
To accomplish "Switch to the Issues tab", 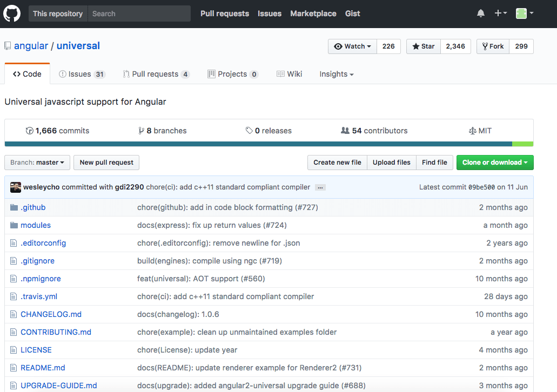I will click(82, 74).
